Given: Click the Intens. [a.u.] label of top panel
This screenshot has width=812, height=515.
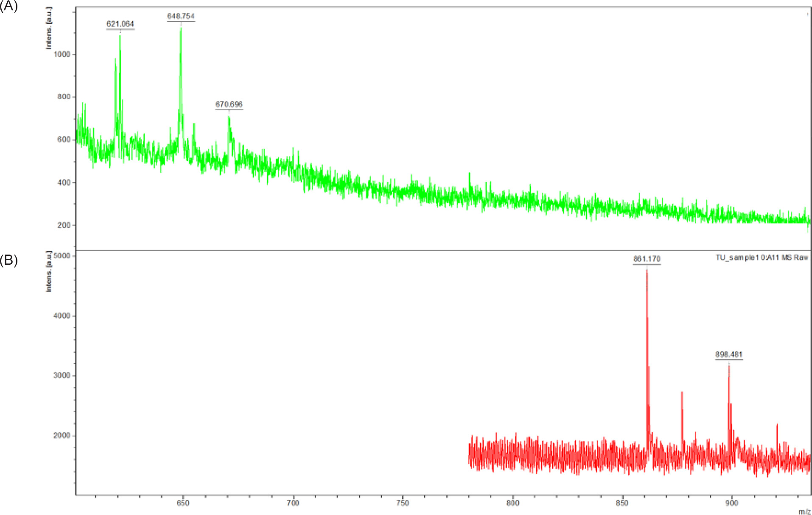Looking at the screenshot, I should 49,28.
